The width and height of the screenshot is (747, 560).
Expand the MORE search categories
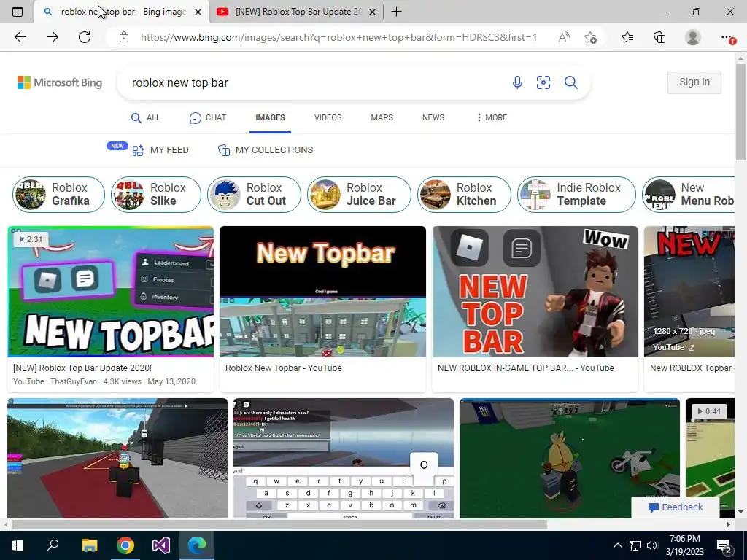point(492,117)
